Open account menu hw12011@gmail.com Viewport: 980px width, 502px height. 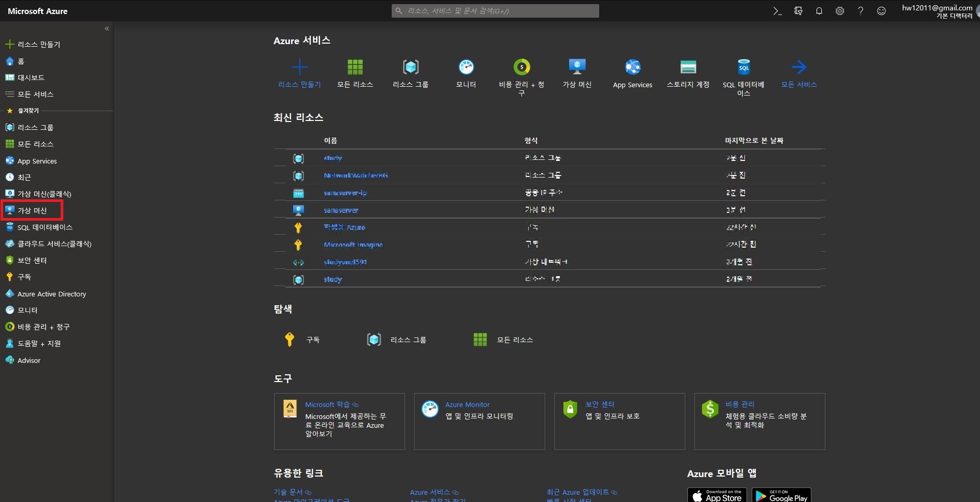click(x=937, y=11)
